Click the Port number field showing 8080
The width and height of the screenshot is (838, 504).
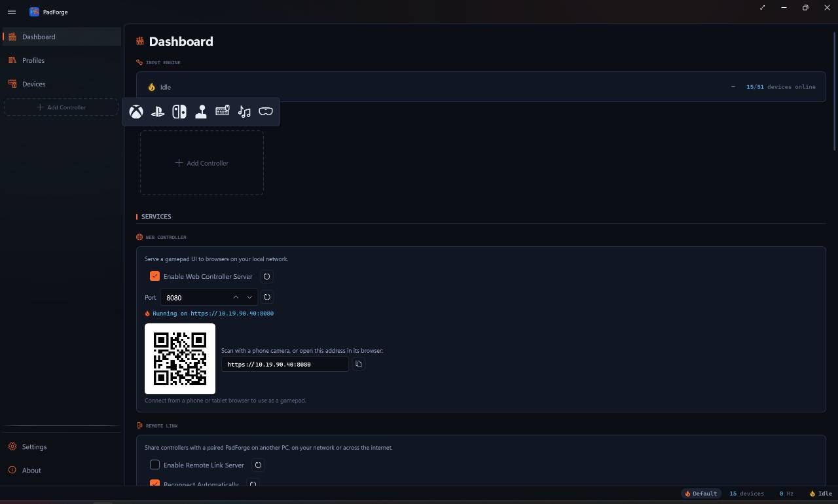click(209, 297)
